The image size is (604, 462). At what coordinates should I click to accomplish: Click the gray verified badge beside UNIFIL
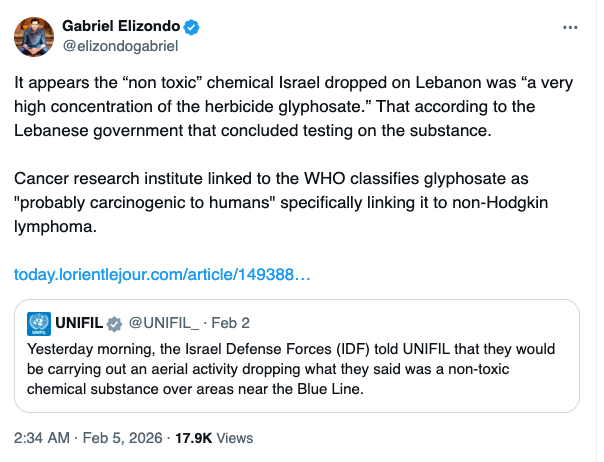pos(115,324)
